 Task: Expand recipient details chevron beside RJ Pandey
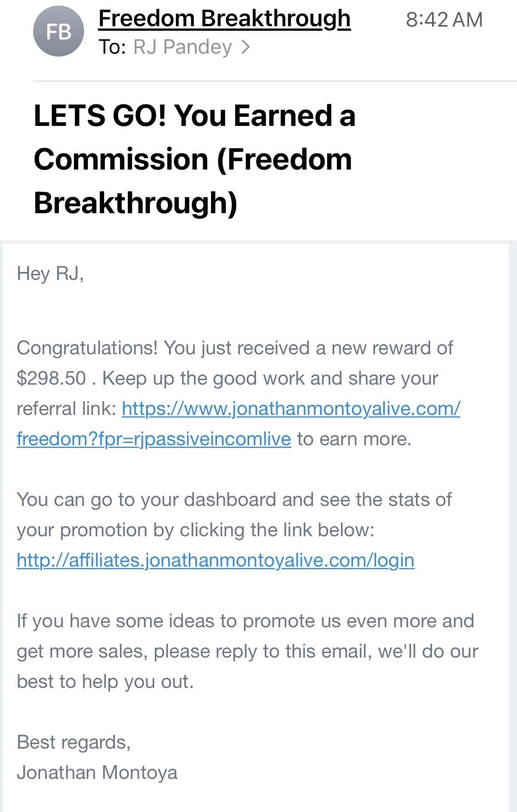245,47
